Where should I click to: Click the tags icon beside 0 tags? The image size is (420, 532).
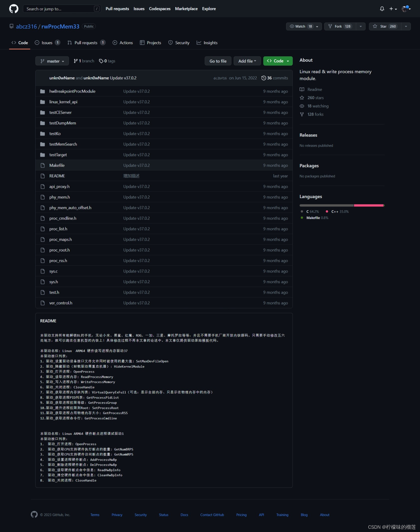pyautogui.click(x=101, y=61)
